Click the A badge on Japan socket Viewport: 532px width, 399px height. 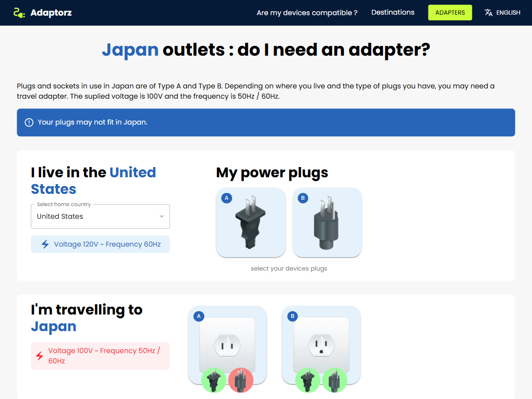pyautogui.click(x=199, y=316)
